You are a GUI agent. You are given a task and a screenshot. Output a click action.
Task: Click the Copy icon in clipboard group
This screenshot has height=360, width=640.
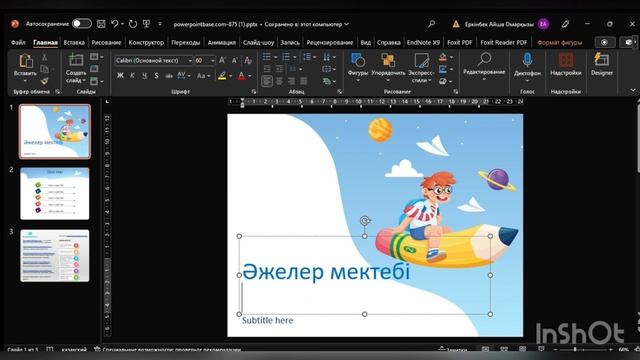(x=44, y=69)
